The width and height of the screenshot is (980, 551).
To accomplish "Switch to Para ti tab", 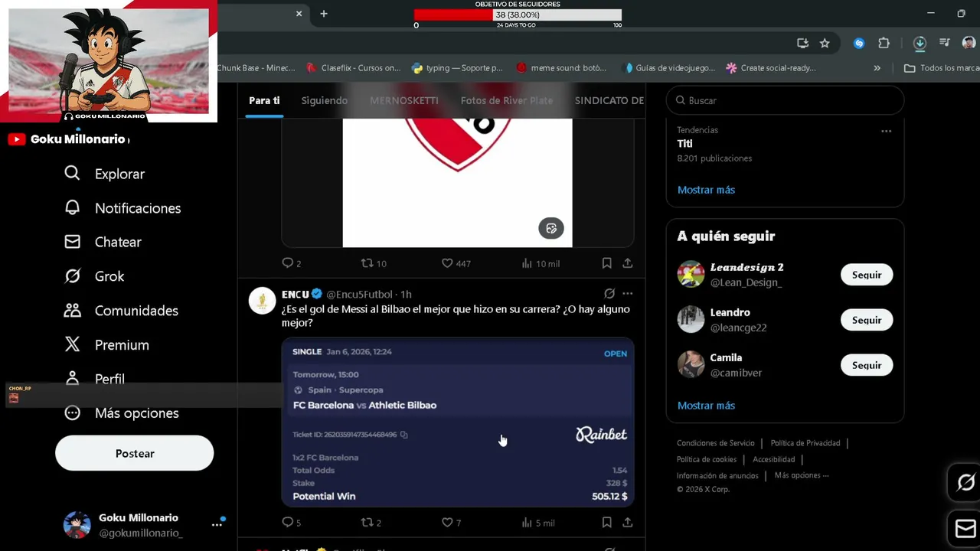I will tap(264, 100).
